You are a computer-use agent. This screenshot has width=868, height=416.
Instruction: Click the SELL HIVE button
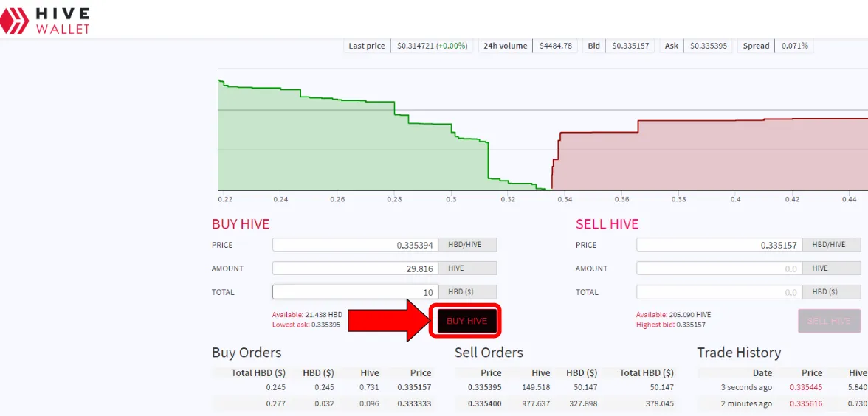point(829,321)
